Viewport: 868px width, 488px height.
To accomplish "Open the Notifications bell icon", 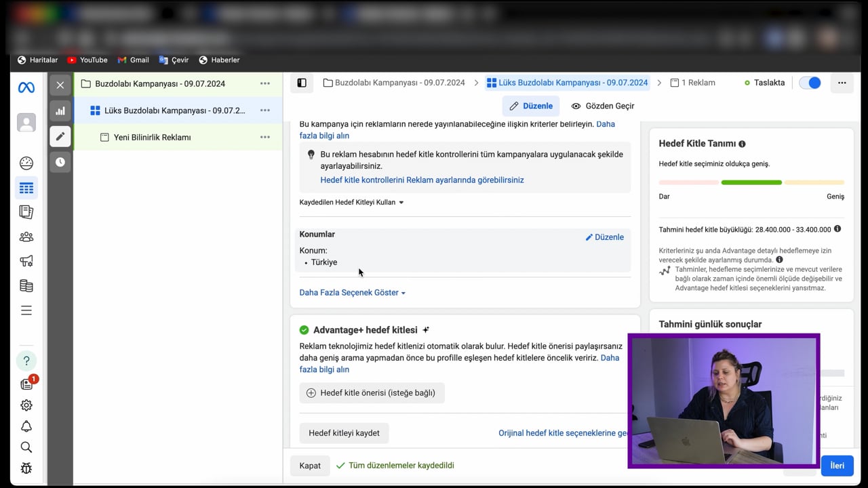I will (x=26, y=426).
